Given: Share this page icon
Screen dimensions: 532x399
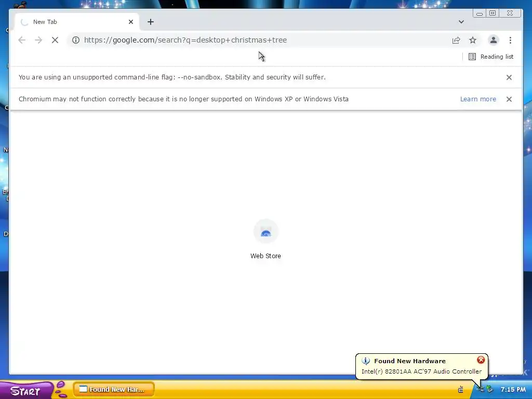Looking at the screenshot, I should point(456,40).
